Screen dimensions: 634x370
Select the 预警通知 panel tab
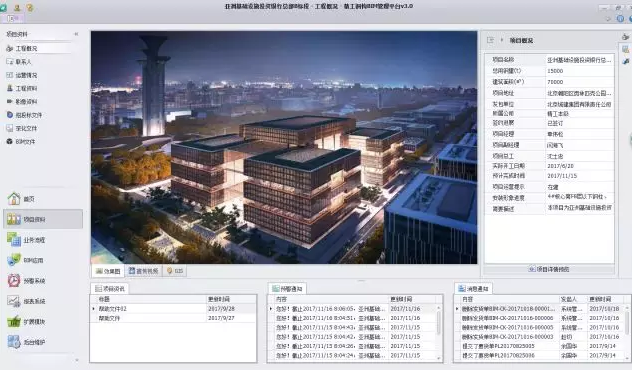287,289
